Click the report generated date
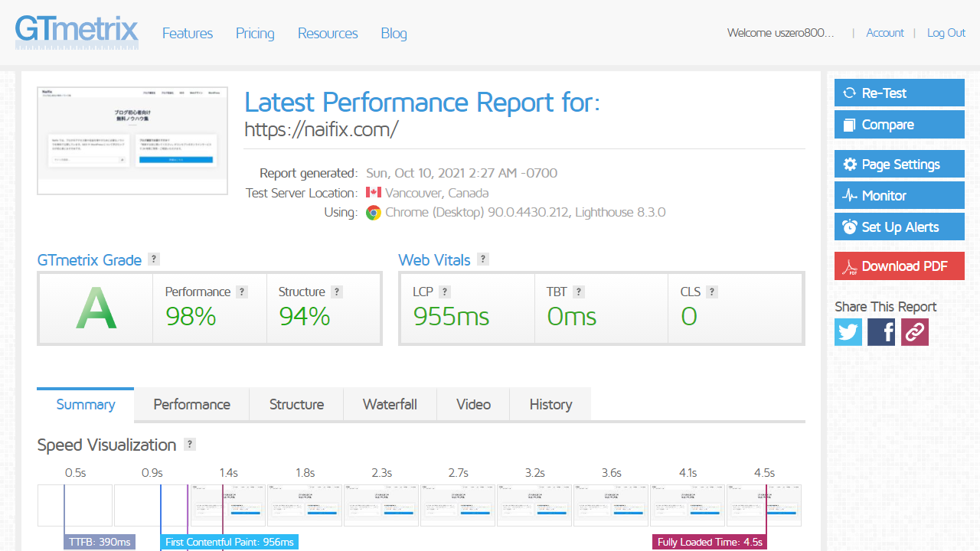Image resolution: width=980 pixels, height=551 pixels. pyautogui.click(x=462, y=173)
